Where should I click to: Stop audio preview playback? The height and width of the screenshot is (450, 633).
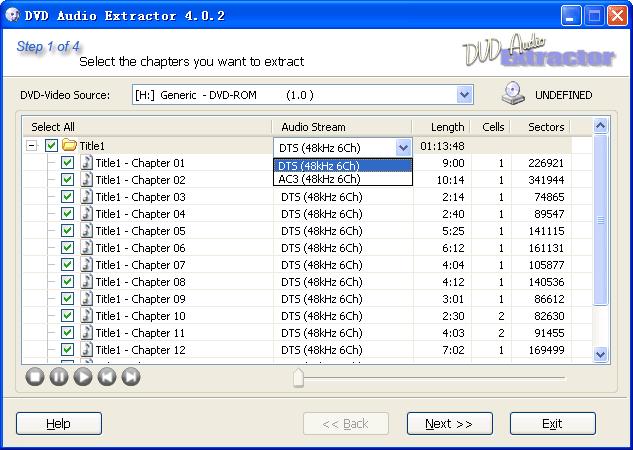click(35, 377)
